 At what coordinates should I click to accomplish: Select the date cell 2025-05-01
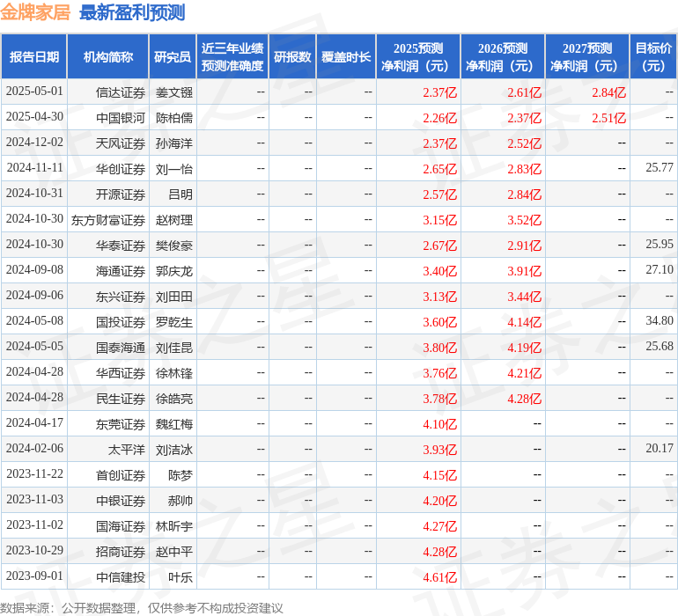(34, 92)
